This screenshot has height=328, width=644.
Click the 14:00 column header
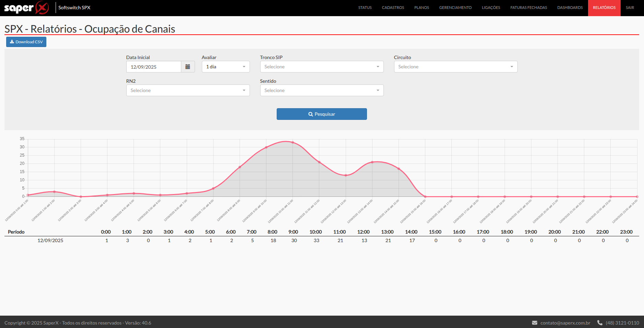tap(411, 232)
